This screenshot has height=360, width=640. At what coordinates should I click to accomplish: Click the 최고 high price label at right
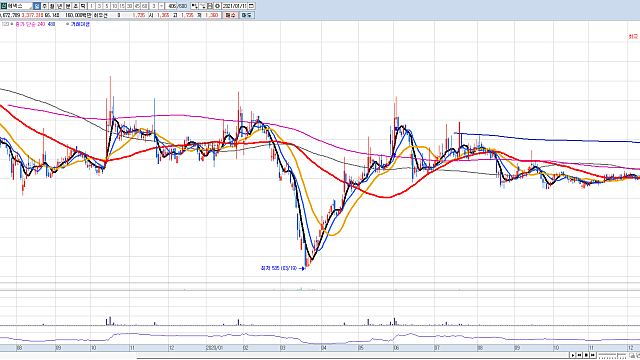(x=633, y=36)
